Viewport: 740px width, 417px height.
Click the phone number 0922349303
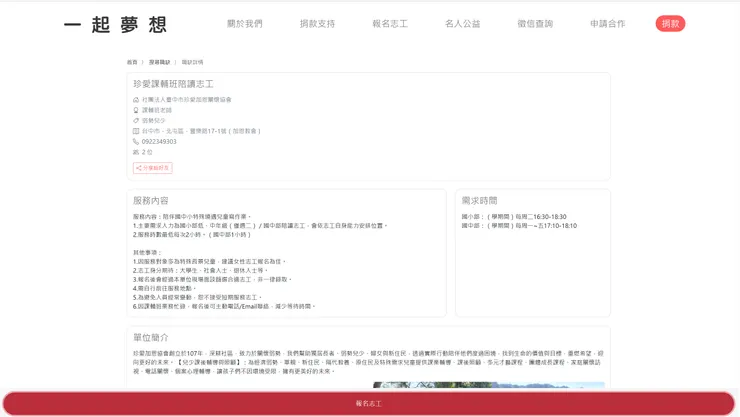click(159, 142)
